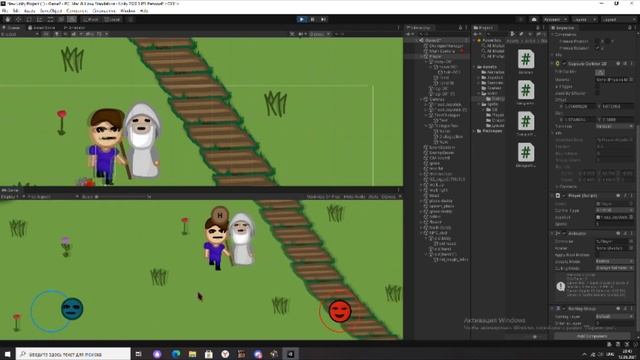Screen dimensions: 640x360
Task: Toggle Freeze Position X checkbox
Action: [598, 41]
